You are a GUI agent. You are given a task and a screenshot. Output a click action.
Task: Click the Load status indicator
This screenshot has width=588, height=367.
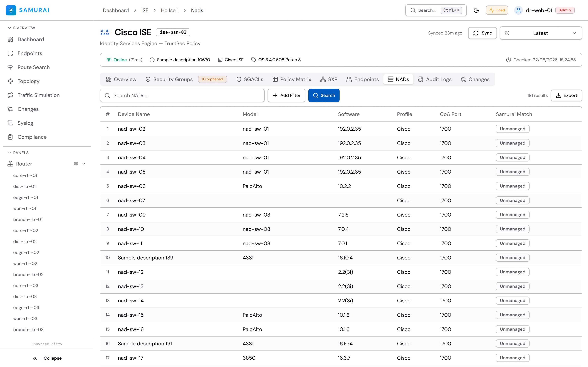click(x=497, y=10)
